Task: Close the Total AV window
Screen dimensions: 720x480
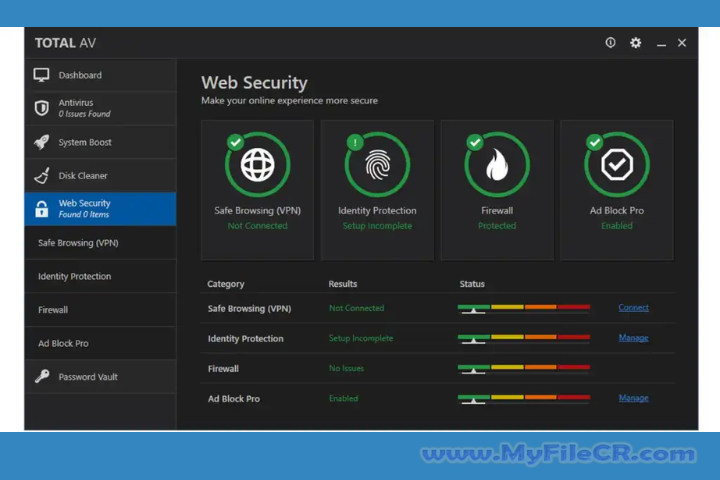Action: [682, 43]
